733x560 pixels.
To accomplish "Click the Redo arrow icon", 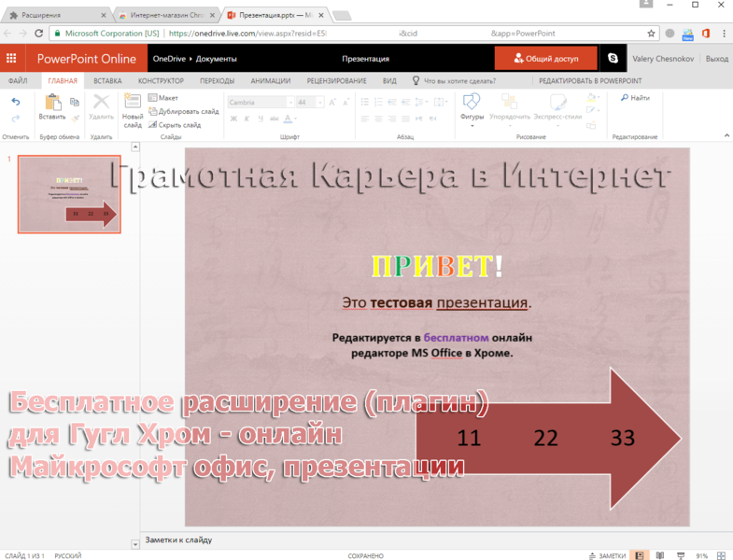I will tap(16, 119).
